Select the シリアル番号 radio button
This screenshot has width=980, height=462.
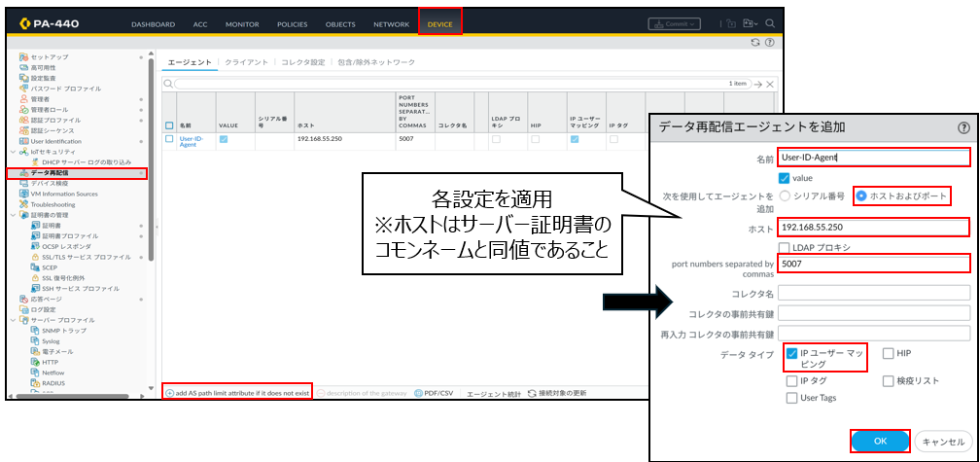pyautogui.click(x=785, y=196)
